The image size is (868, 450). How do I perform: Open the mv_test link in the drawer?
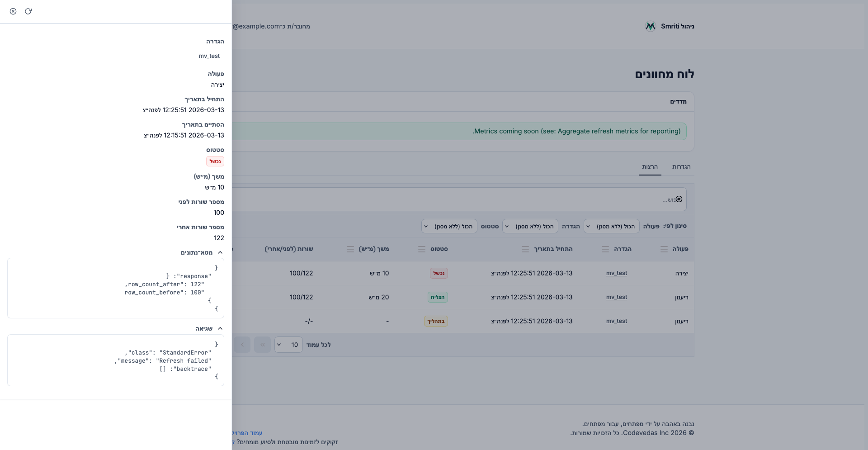pyautogui.click(x=209, y=56)
